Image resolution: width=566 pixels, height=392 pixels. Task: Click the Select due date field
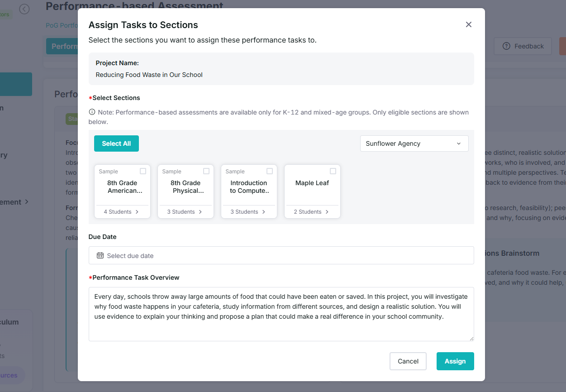click(x=281, y=255)
